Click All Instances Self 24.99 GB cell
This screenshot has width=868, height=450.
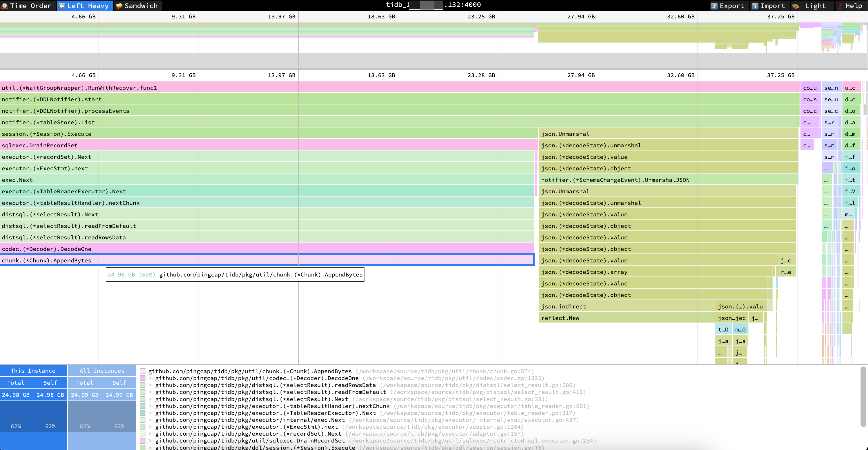119,395
